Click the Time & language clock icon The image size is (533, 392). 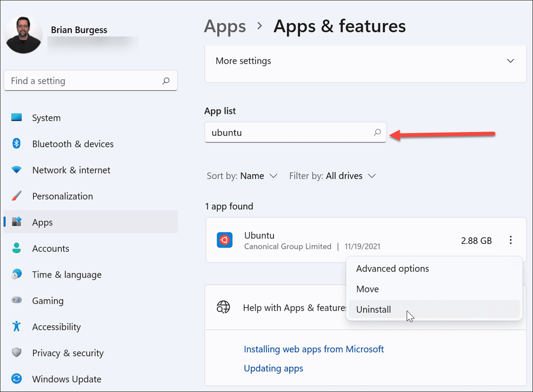coord(16,274)
